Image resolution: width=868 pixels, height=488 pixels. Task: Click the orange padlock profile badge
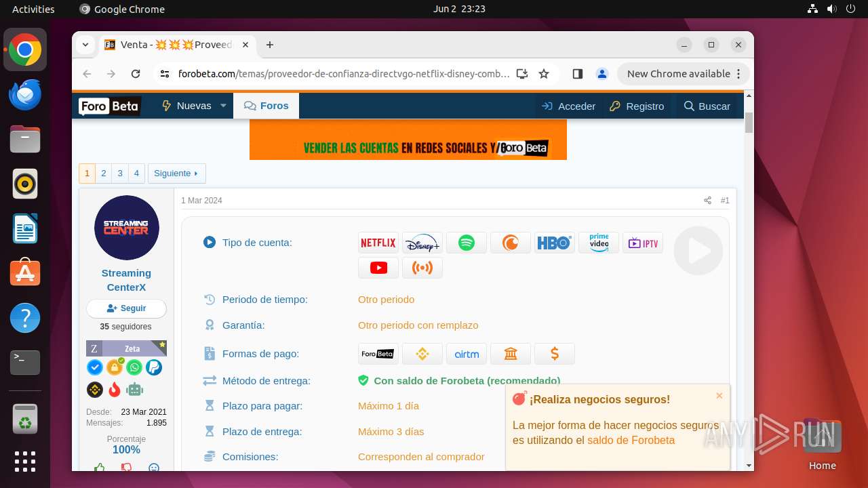pos(115,367)
